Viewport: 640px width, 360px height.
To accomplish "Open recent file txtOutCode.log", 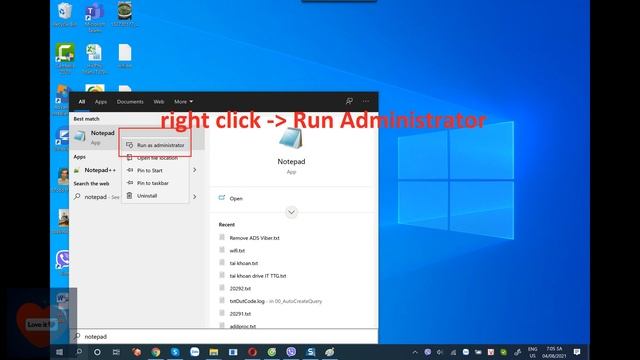I will [247, 301].
